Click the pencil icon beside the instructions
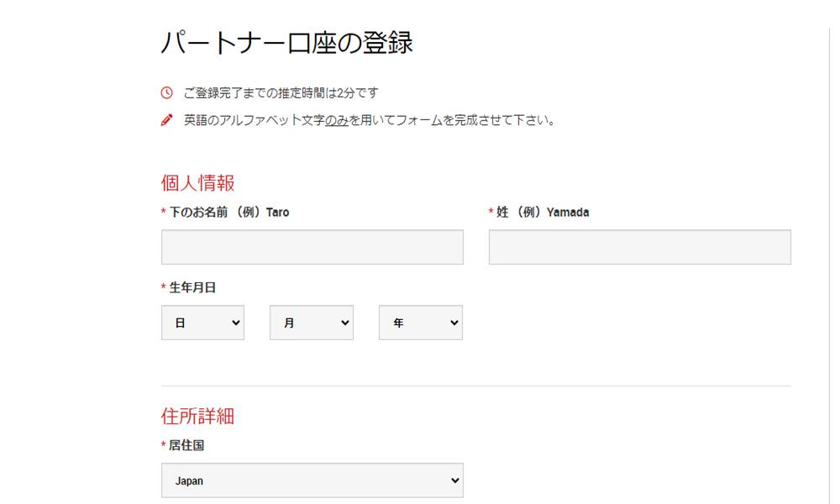 [168, 120]
